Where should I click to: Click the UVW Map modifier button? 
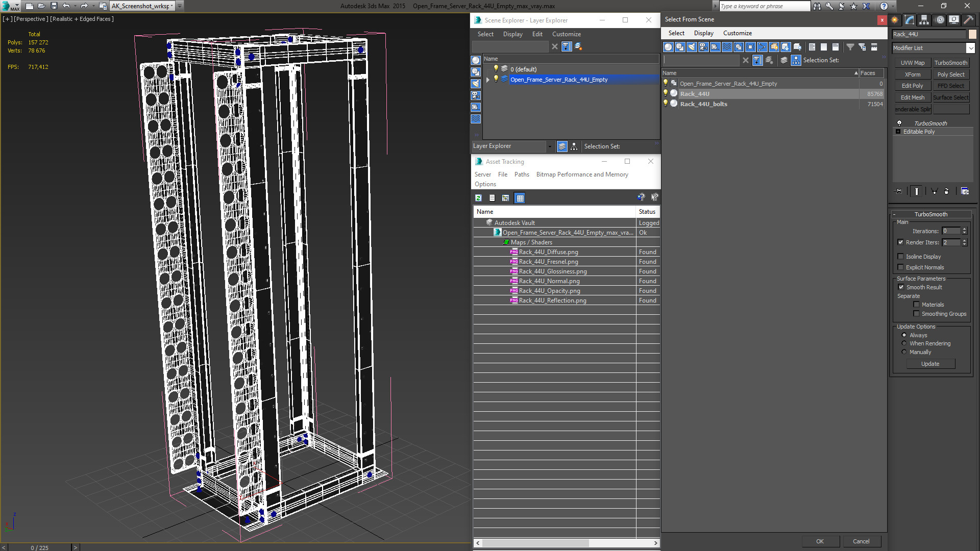tap(912, 63)
